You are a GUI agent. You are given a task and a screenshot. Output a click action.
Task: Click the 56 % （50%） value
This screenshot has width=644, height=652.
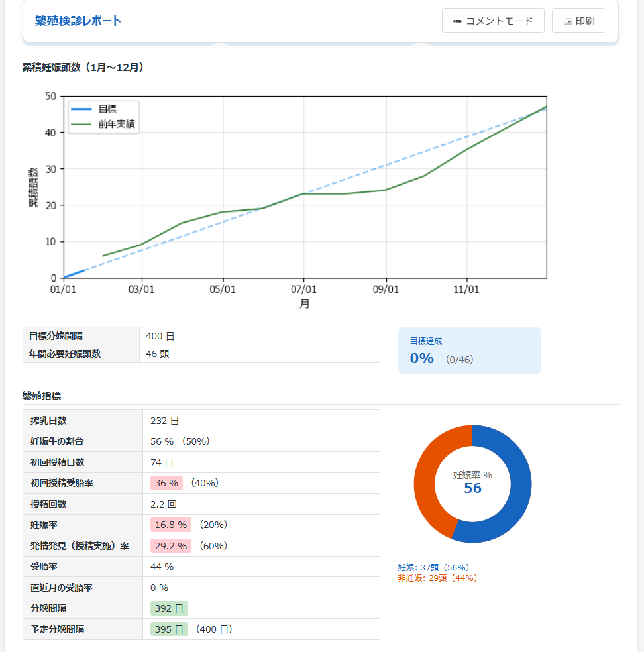click(180, 441)
